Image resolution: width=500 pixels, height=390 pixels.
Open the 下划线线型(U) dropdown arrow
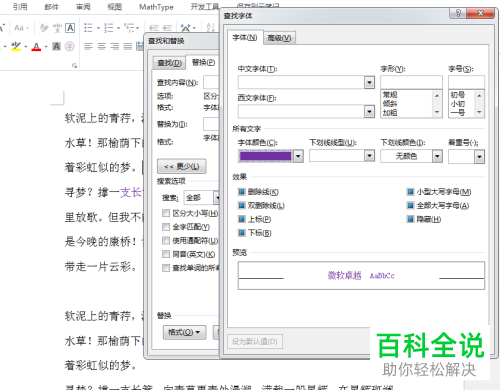click(x=369, y=156)
